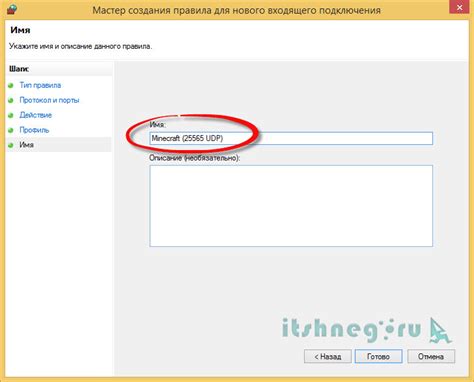Viewport: 474px width, 382px height.
Task: Click the cursor logo in itshneg watermark
Action: (440, 330)
